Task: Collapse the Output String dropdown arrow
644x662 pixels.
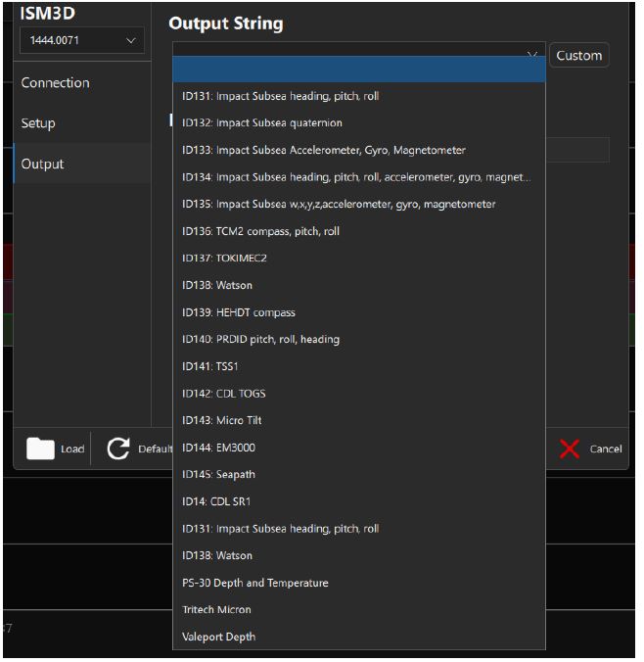Action: (x=532, y=55)
